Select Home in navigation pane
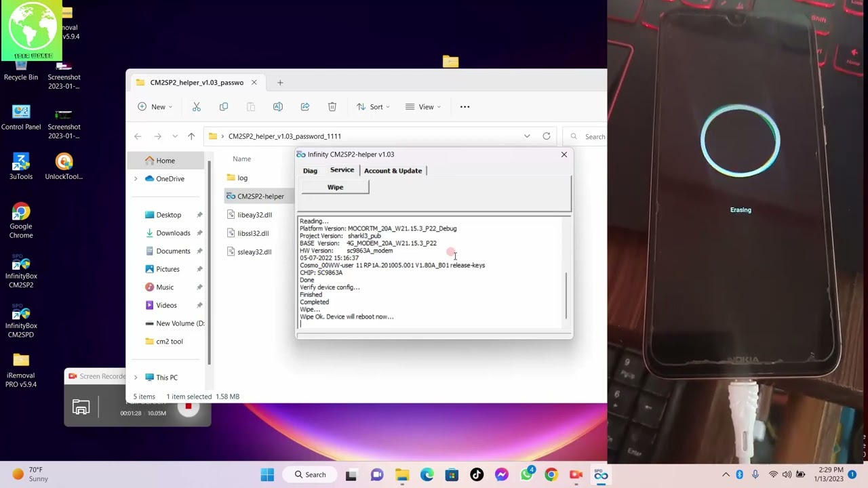 pyautogui.click(x=165, y=161)
